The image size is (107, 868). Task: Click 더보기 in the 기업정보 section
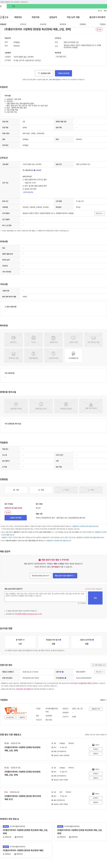pyautogui.click(x=103, y=700)
